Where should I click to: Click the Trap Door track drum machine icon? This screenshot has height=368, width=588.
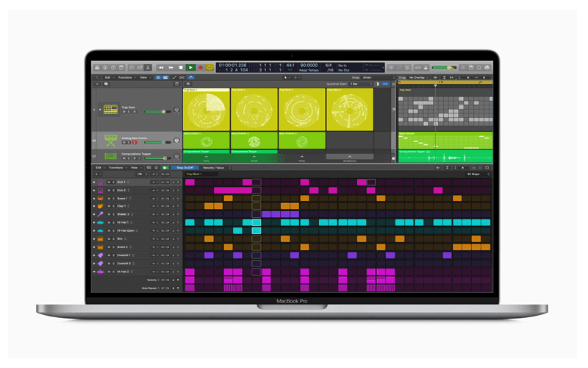pyautogui.click(x=111, y=109)
